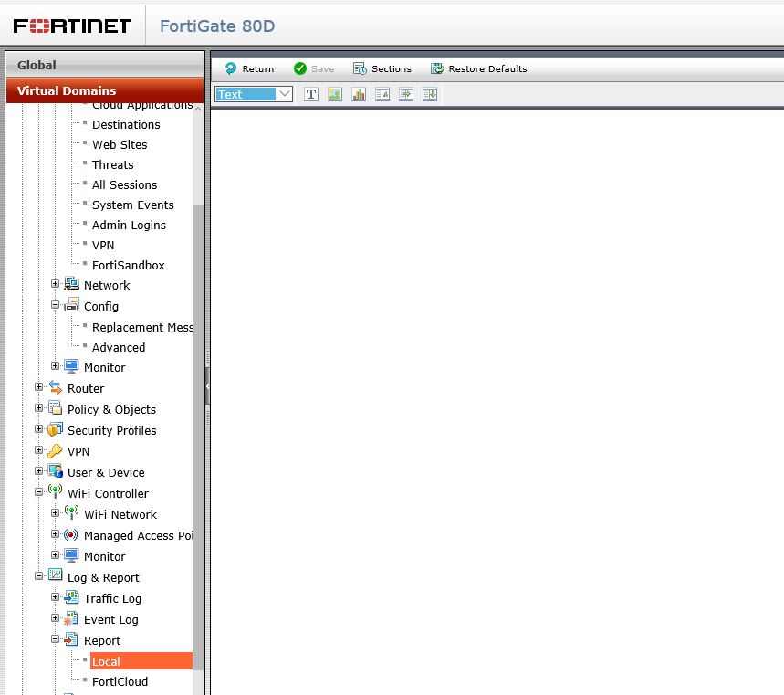784x695 pixels.
Task: Expand Monitor node under System
Action: coord(55,365)
